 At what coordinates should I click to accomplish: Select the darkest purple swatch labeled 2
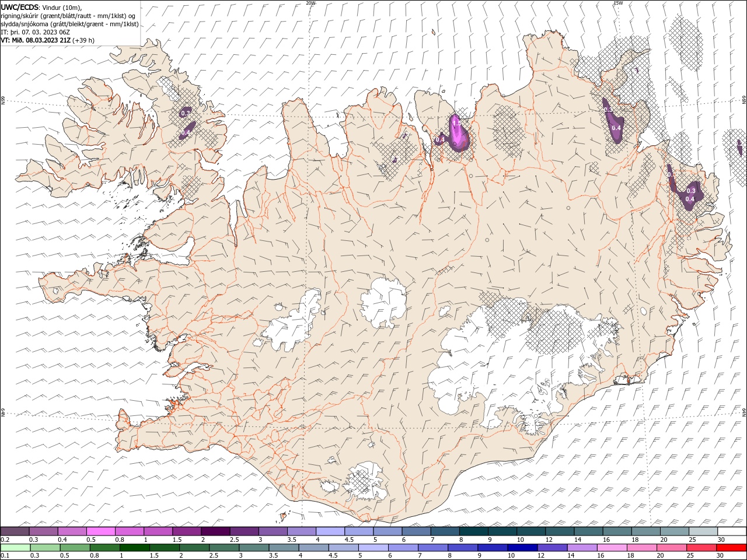215,531
